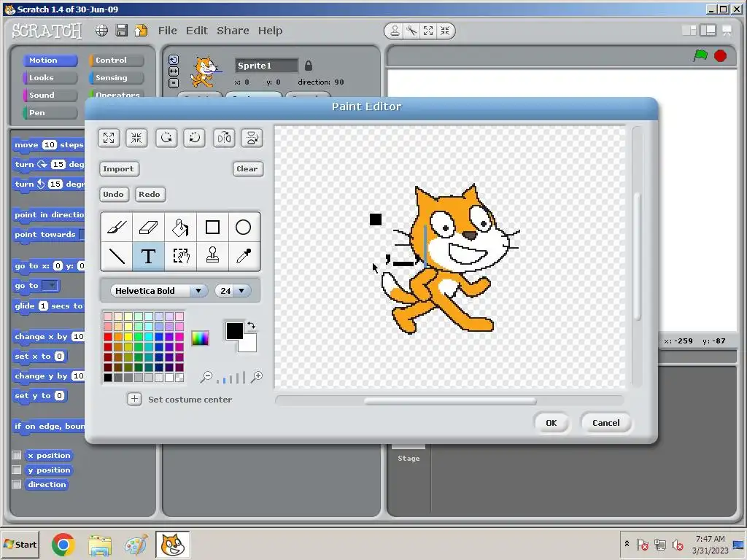Click the Set costume center plus icon
The height and width of the screenshot is (560, 747).
click(x=134, y=399)
